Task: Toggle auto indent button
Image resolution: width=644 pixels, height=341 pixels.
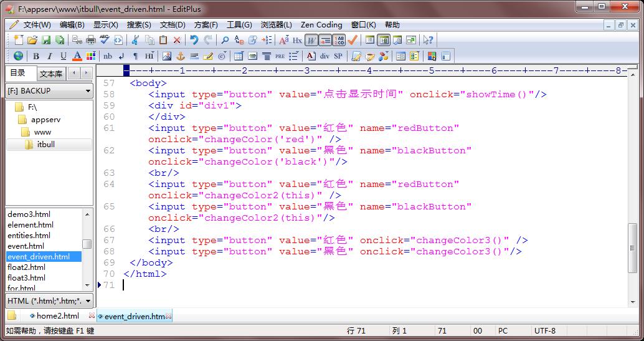Action: coord(325,40)
